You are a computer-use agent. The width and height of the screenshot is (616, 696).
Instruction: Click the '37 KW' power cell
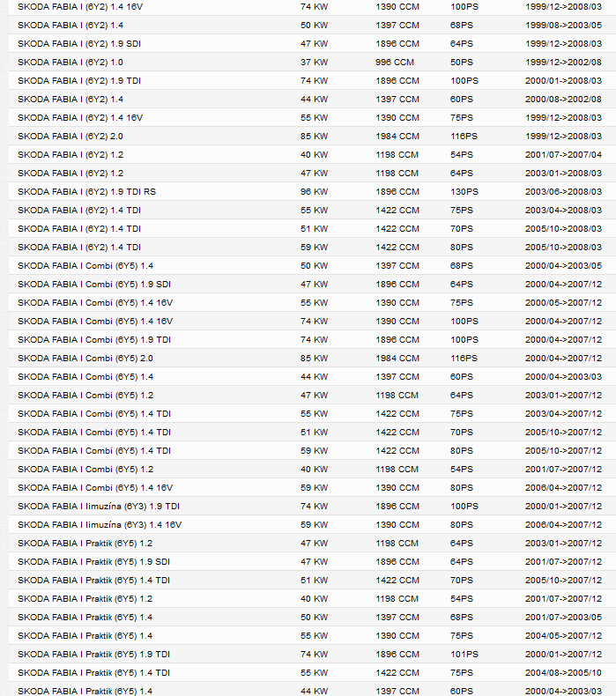pyautogui.click(x=314, y=63)
